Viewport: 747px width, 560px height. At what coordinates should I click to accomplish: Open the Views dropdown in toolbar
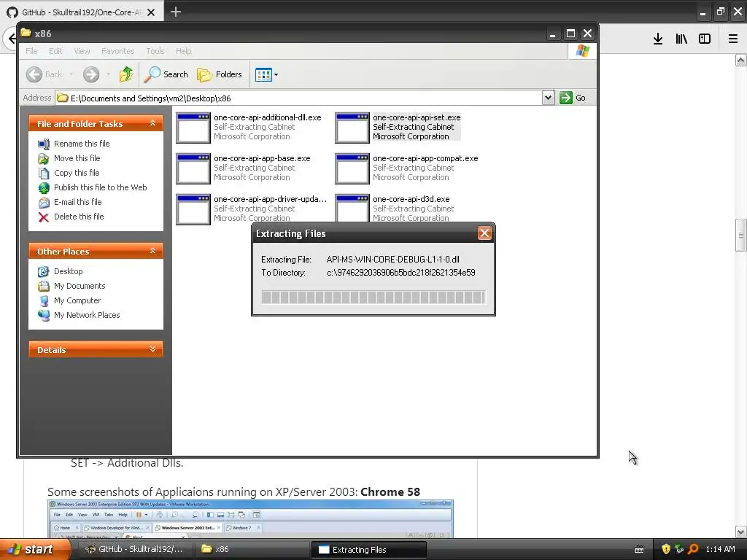pos(266,74)
